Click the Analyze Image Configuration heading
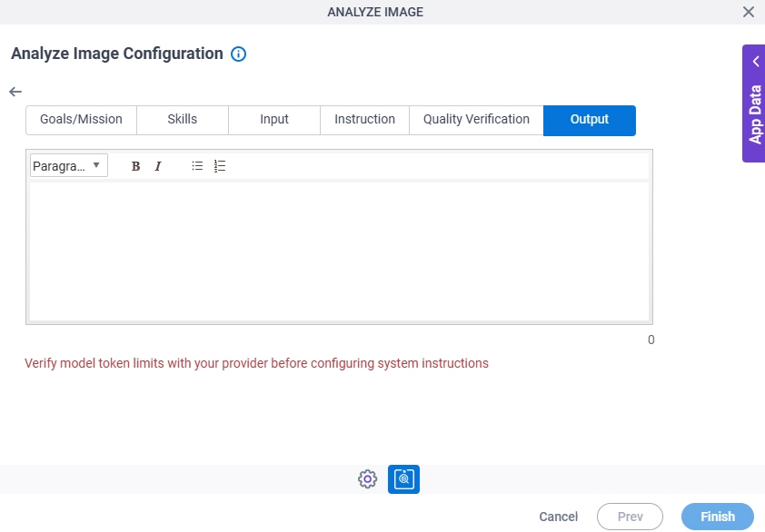The image size is (765, 532). tap(117, 54)
